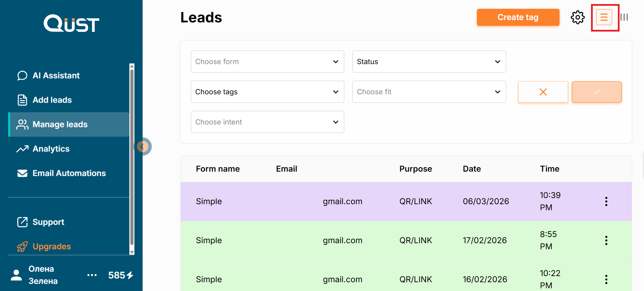The image size is (644, 291).
Task: Switch to list view layout
Action: coord(604,17)
